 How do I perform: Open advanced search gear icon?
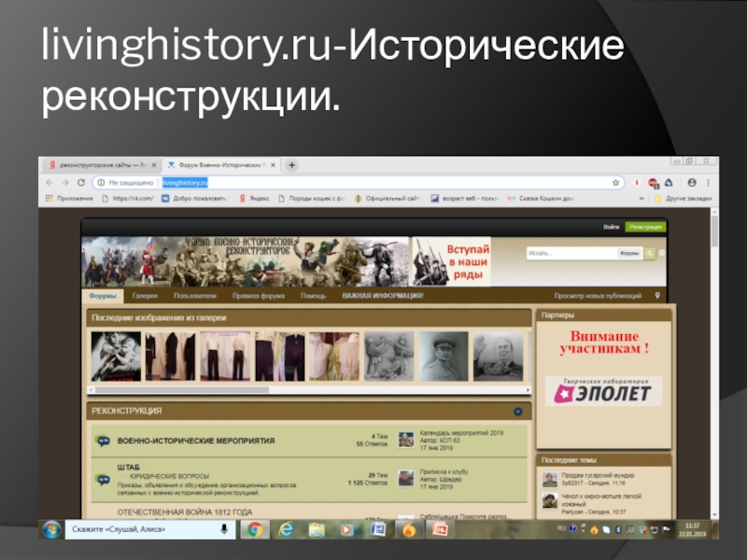pyautogui.click(x=662, y=253)
